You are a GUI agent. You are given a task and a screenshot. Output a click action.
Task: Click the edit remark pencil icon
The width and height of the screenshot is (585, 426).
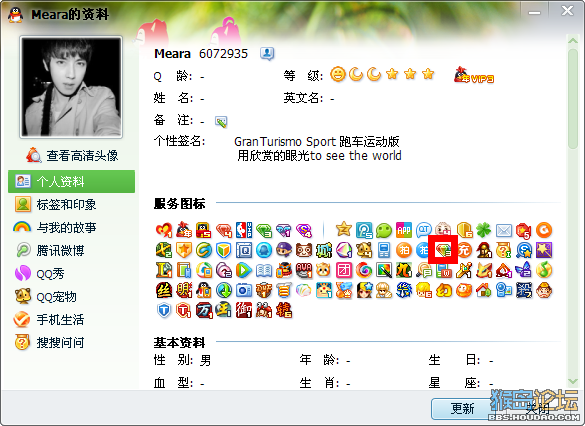[x=221, y=122]
